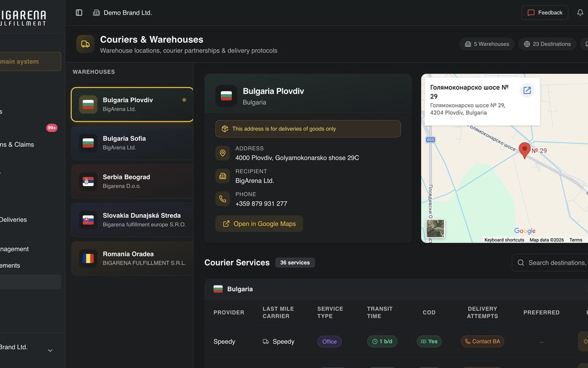Click the Demo Brand Ltd. building icon

pyautogui.click(x=96, y=13)
